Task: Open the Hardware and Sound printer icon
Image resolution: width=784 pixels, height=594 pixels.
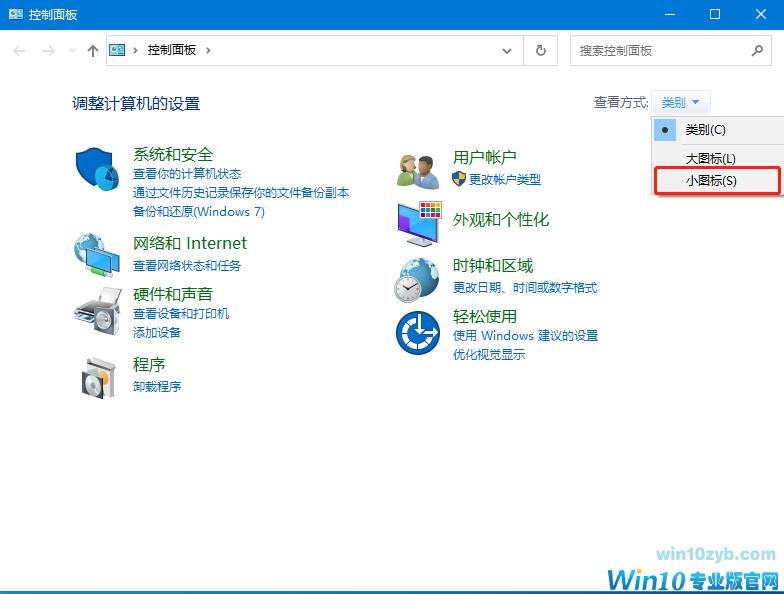Action: [98, 310]
